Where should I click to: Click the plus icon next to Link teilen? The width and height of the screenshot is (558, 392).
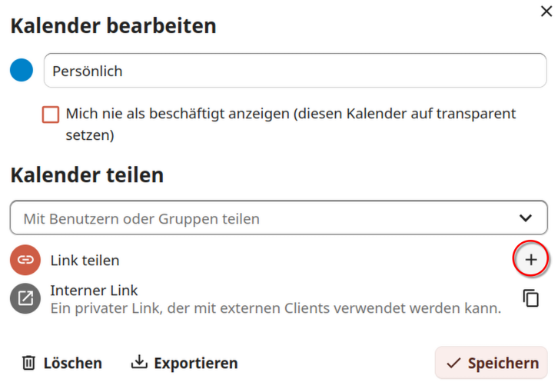pos(530,260)
